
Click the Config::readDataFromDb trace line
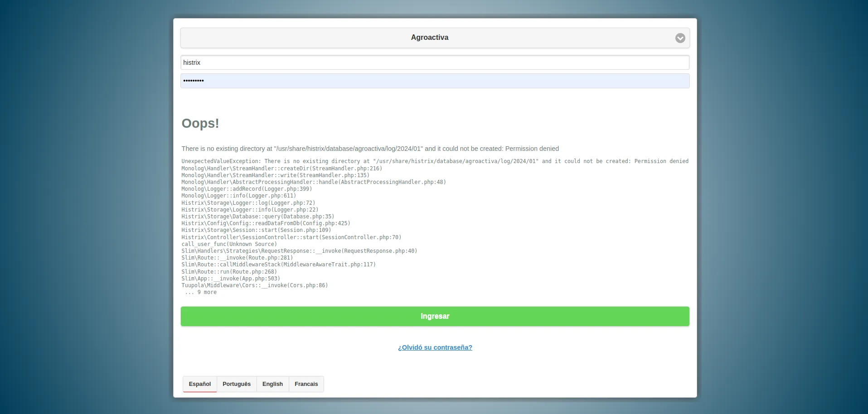[266, 223]
